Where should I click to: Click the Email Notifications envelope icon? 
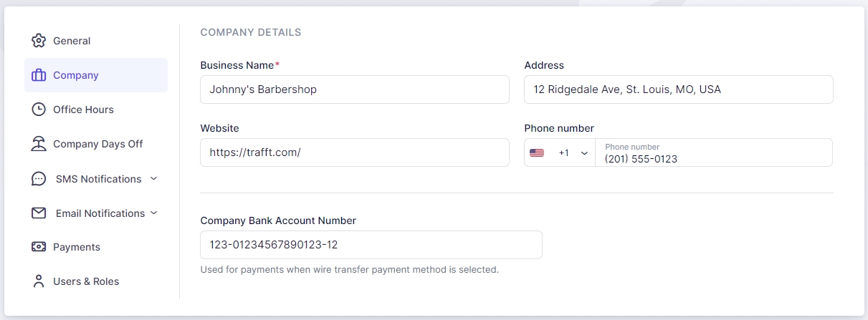39,213
